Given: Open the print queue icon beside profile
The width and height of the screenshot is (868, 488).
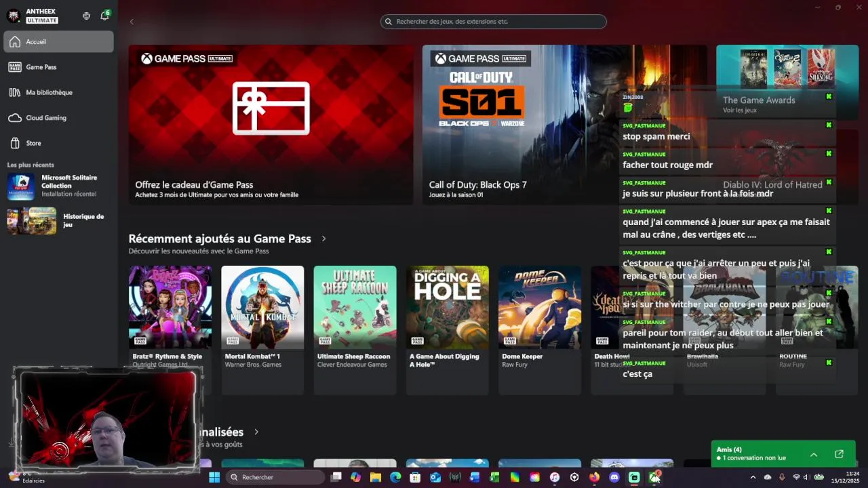Looking at the screenshot, I should [86, 16].
